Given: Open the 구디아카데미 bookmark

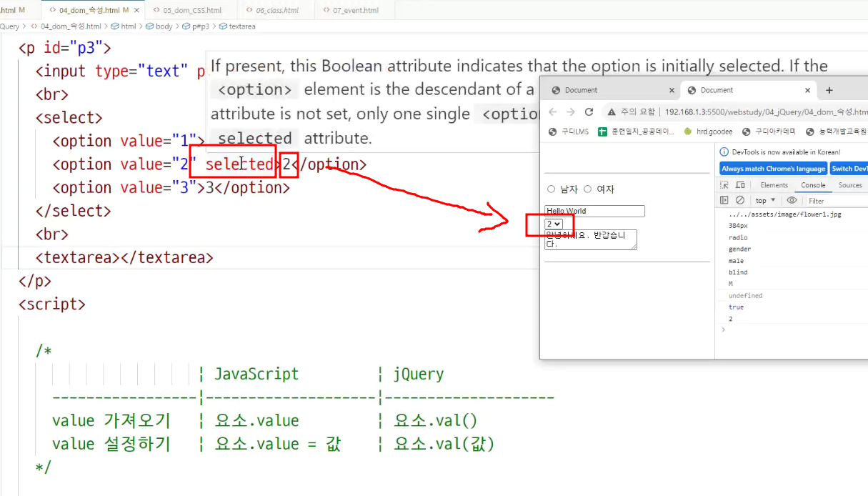Looking at the screenshot, I should click(769, 132).
